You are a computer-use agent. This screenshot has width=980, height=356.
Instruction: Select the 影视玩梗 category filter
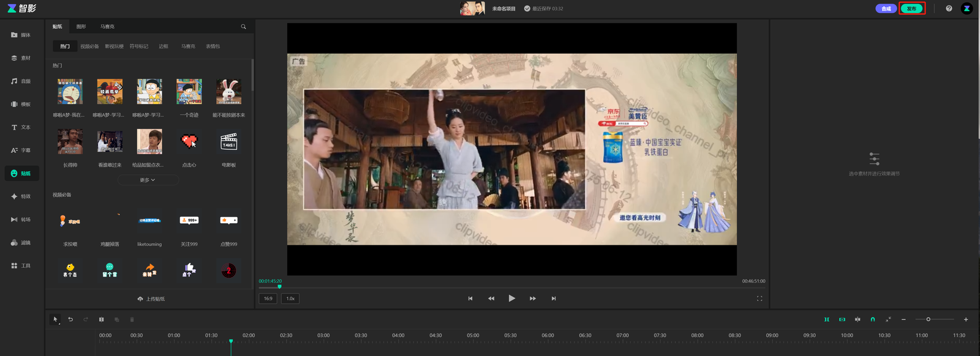[114, 46]
